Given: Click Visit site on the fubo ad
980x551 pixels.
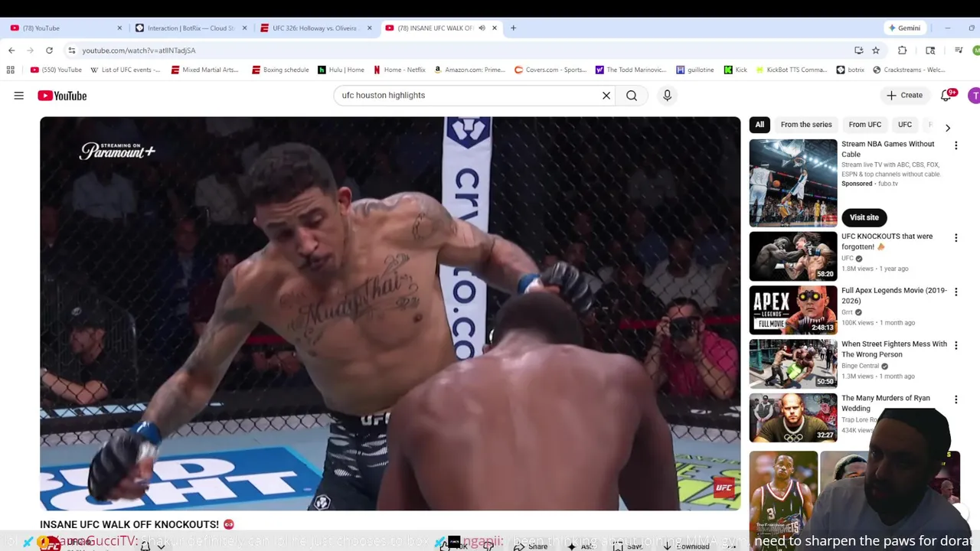Looking at the screenshot, I should click(864, 217).
